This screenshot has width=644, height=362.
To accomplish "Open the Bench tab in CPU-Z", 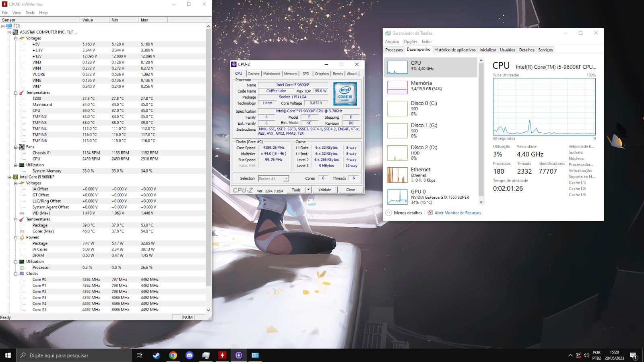I will tap(338, 74).
